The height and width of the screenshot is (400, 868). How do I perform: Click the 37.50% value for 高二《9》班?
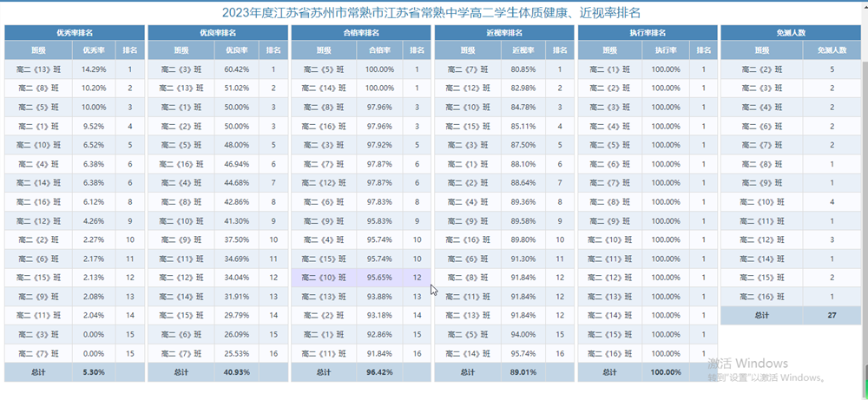[236, 239]
